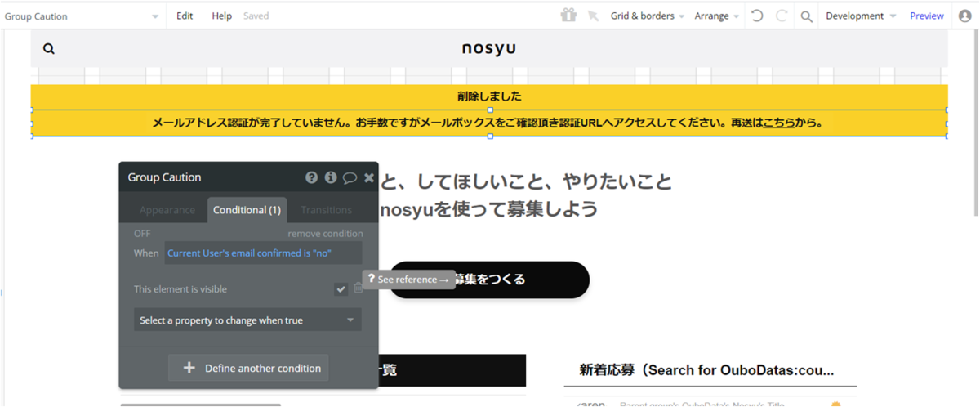Expand the Arrange dropdown
This screenshot has width=980, height=407.
click(716, 16)
